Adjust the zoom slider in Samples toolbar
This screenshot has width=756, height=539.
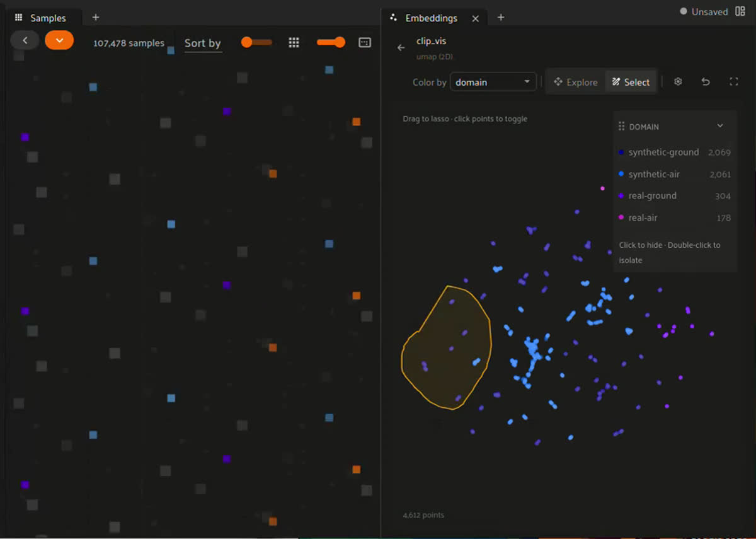[x=331, y=42]
